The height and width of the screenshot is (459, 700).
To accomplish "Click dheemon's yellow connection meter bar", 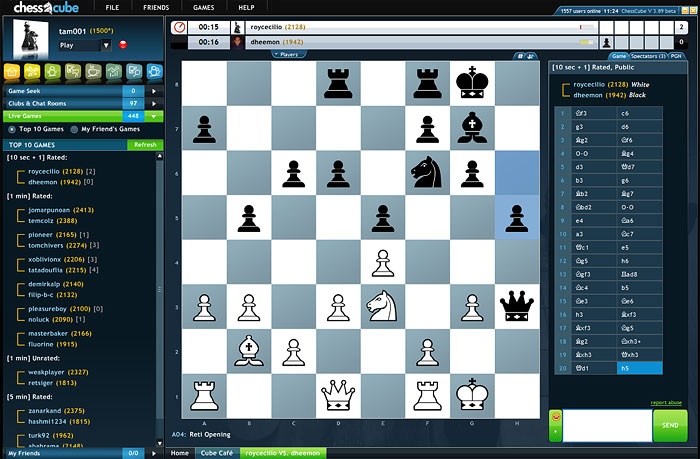I will [x=587, y=42].
